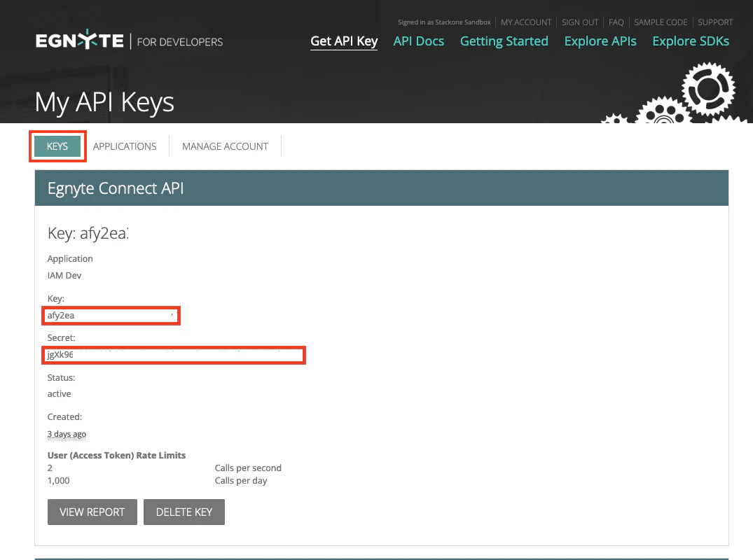
Task: Click the '1,000' rate limit value
Action: (x=59, y=481)
